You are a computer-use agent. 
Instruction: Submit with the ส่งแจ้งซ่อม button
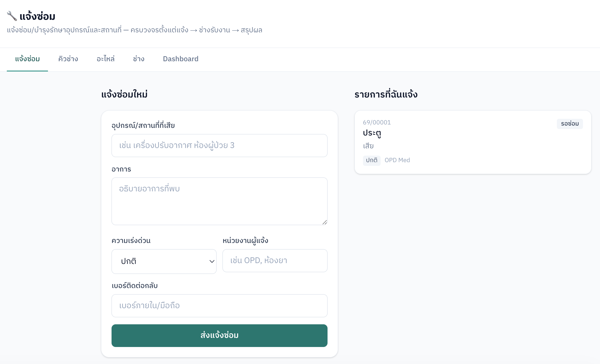(219, 336)
